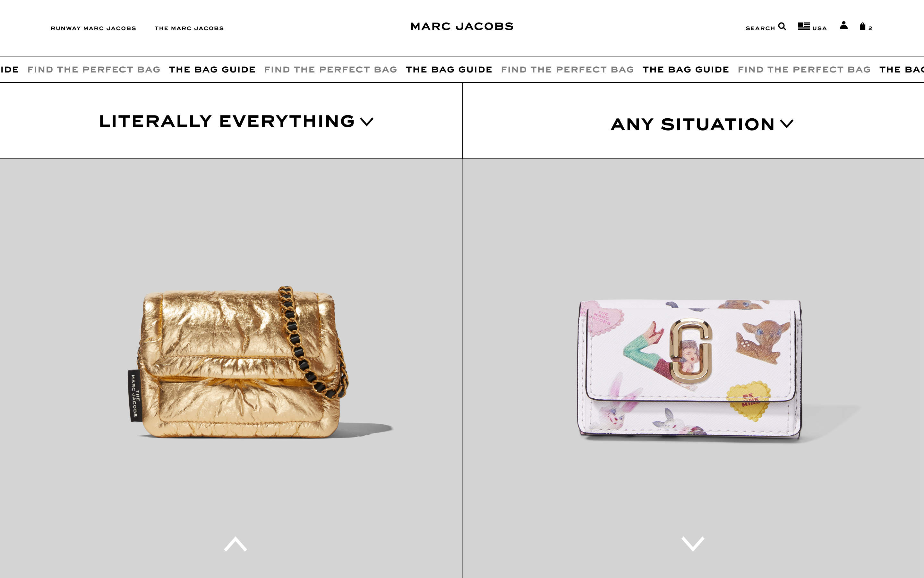924x578 pixels.
Task: Open the shopping bag icon with 2 items
Action: [x=862, y=26]
